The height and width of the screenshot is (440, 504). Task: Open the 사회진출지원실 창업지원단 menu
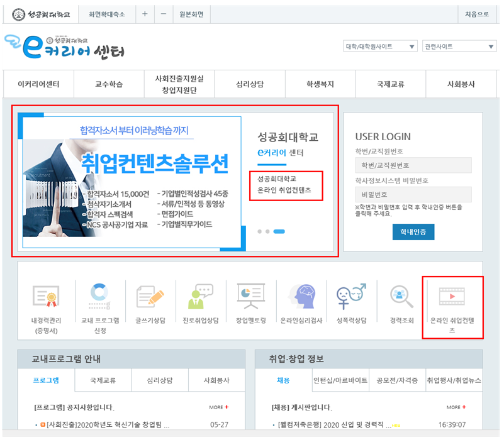pyautogui.click(x=179, y=84)
